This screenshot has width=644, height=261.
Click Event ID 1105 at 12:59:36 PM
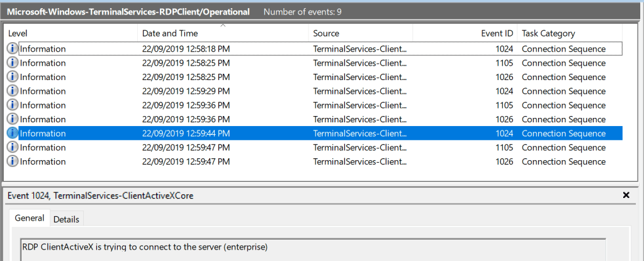504,105
